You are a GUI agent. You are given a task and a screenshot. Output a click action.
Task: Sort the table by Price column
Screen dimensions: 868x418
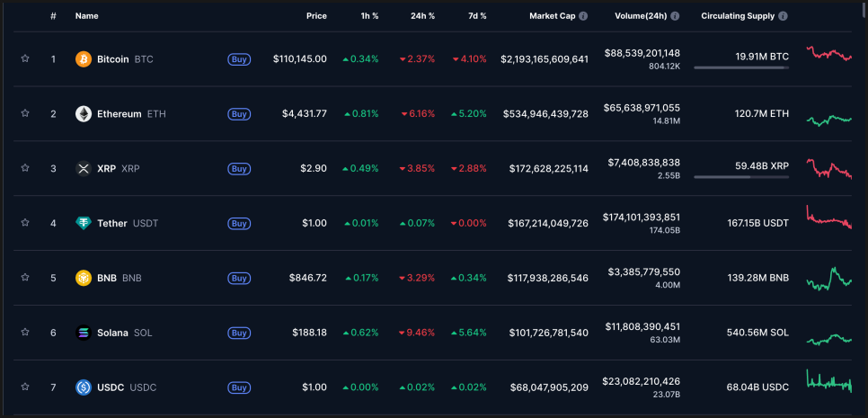point(316,16)
